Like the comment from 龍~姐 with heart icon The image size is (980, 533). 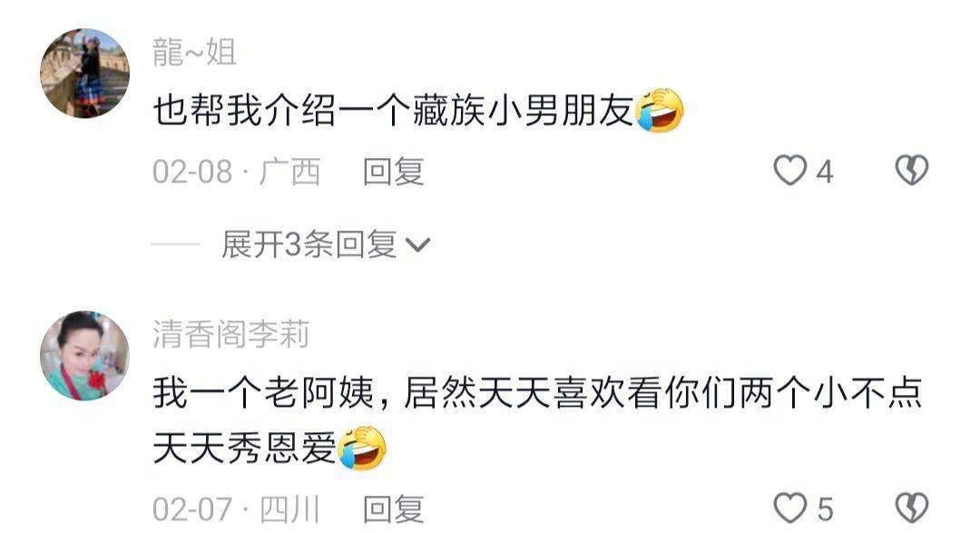click(790, 170)
